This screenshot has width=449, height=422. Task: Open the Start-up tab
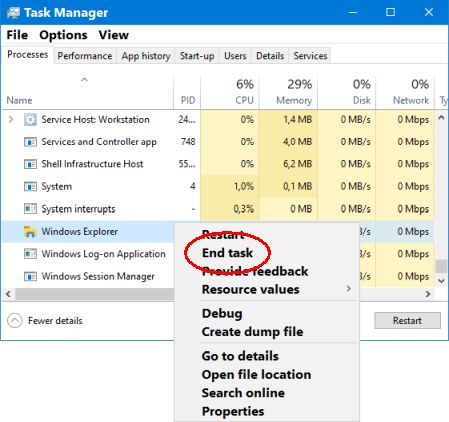(197, 56)
